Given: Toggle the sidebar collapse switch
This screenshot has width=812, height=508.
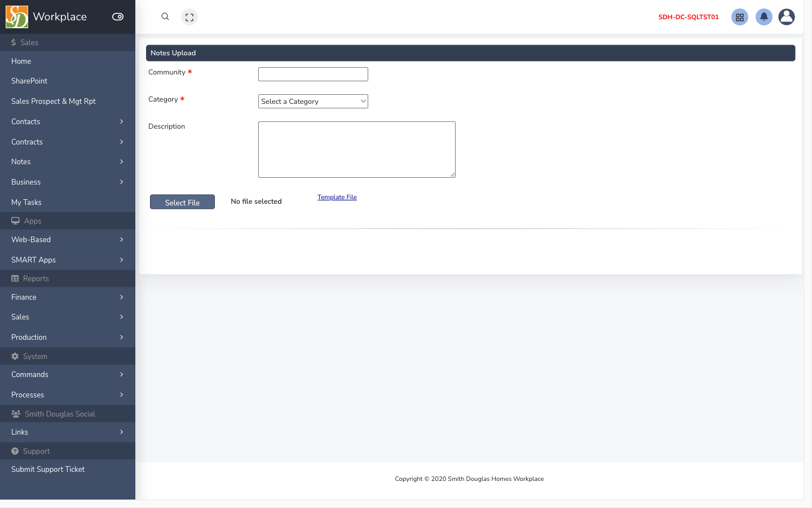Looking at the screenshot, I should click(x=118, y=17).
